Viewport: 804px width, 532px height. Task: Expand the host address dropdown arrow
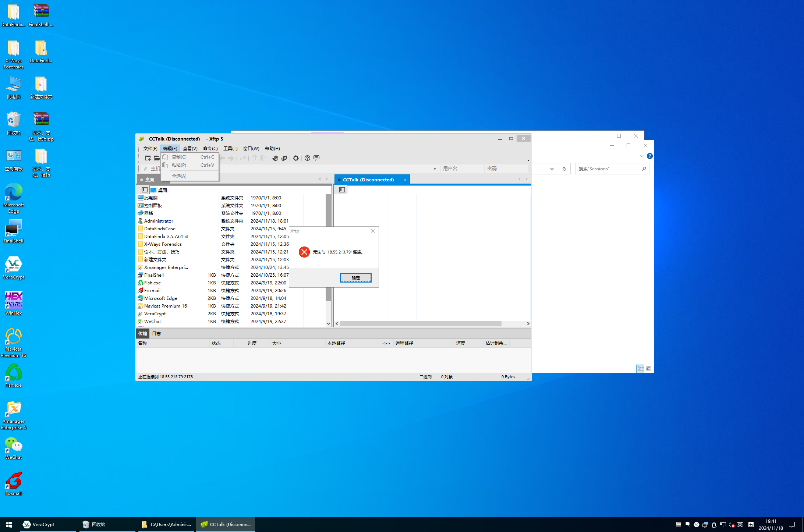click(435, 169)
